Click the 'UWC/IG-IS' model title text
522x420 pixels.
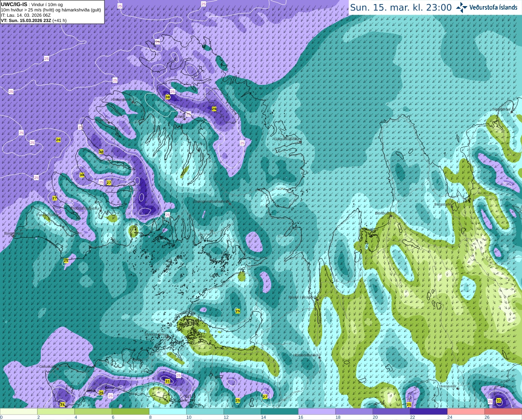(14, 4)
